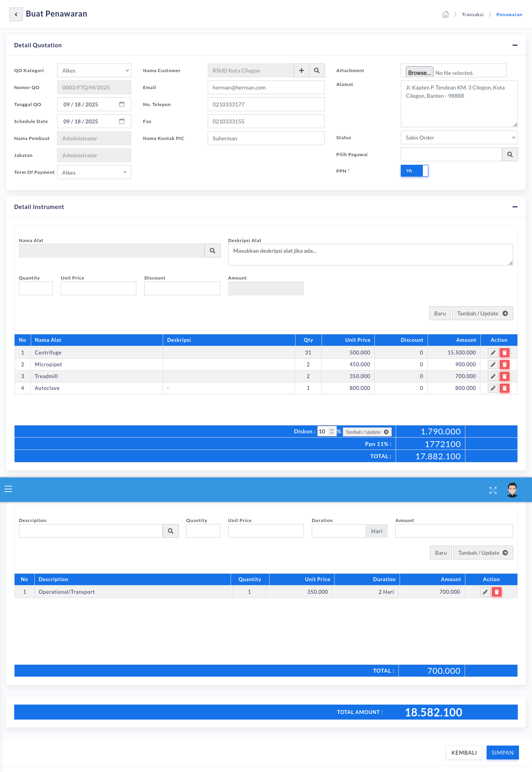532x772 pixels.
Task: Edit the Micropipet row
Action: 493,365
